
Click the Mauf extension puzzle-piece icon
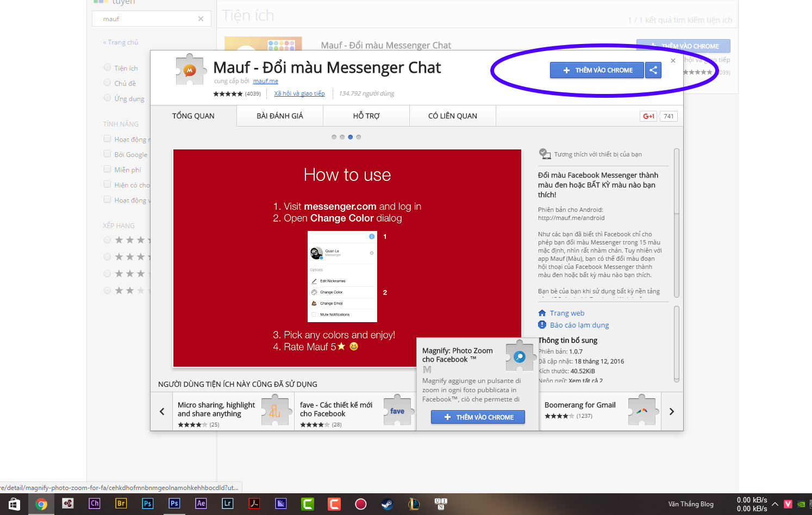tap(191, 70)
